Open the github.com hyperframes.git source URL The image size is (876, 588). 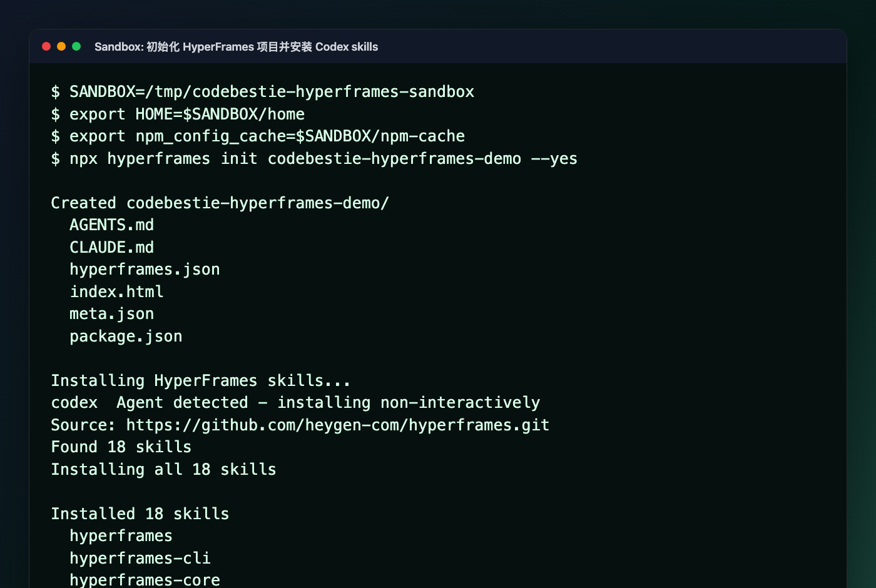click(x=338, y=425)
